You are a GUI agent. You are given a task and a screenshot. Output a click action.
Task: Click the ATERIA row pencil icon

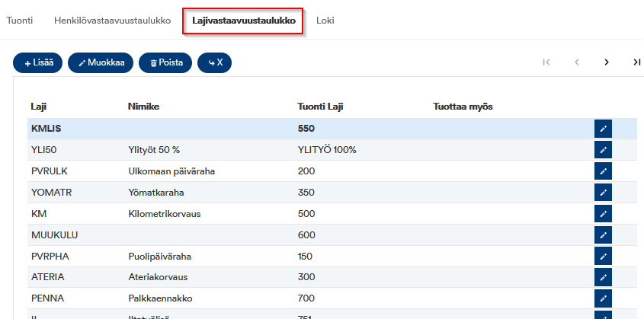tap(603, 277)
